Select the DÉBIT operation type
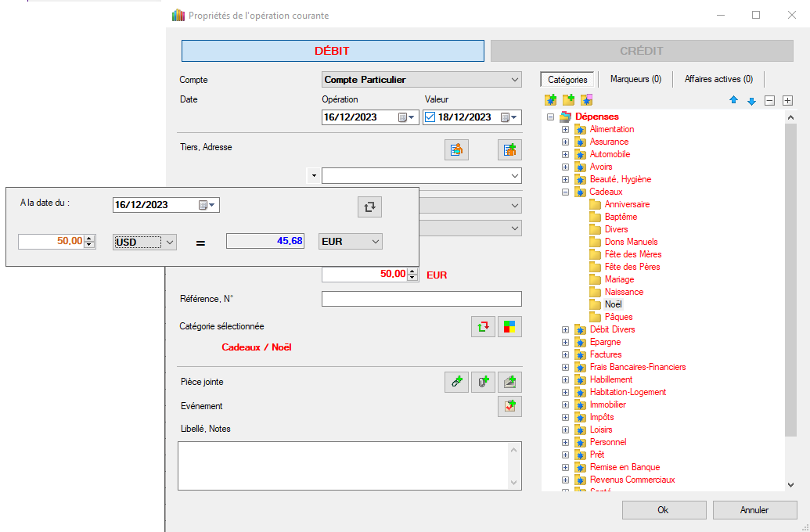The height and width of the screenshot is (532, 810). pyautogui.click(x=333, y=51)
